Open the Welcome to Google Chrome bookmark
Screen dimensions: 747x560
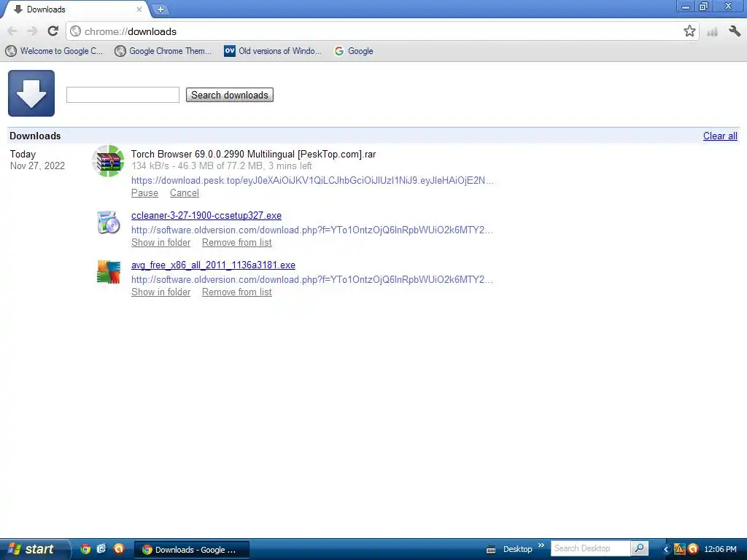tap(54, 51)
